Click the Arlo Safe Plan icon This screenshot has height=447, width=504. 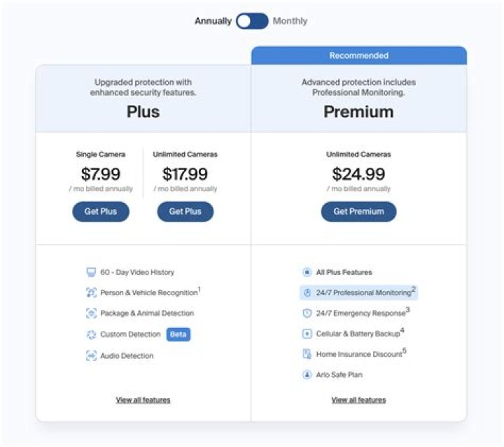coord(307,375)
